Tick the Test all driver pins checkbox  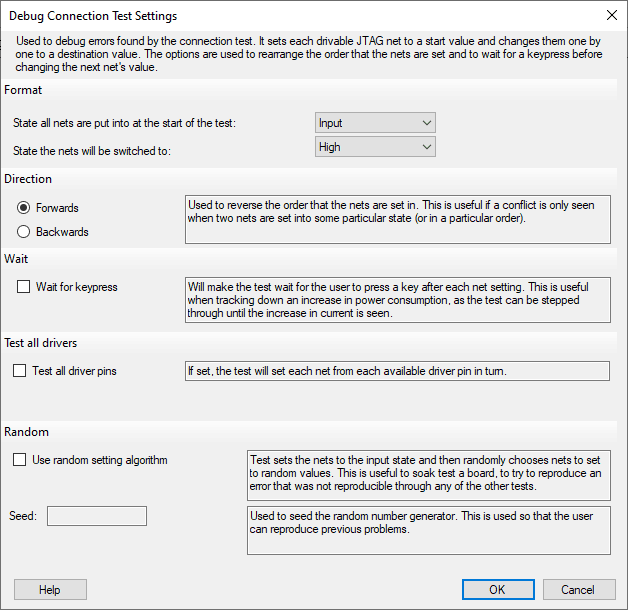click(x=19, y=371)
